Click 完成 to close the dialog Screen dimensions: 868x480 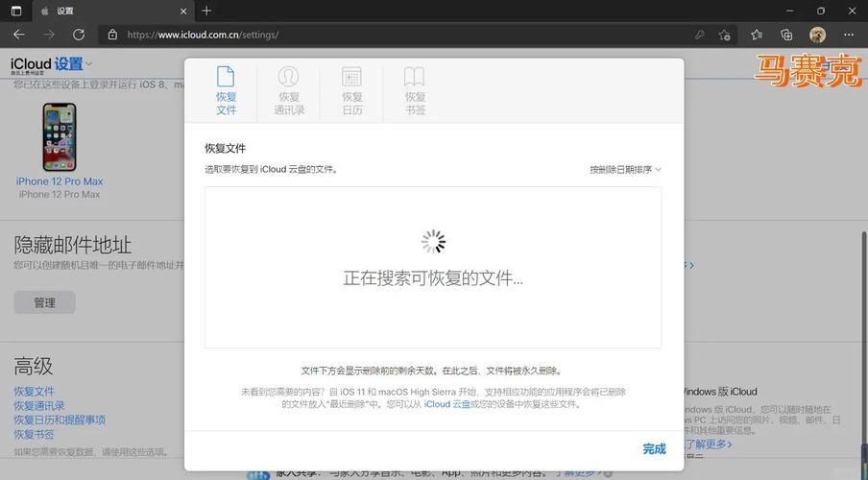click(x=654, y=449)
